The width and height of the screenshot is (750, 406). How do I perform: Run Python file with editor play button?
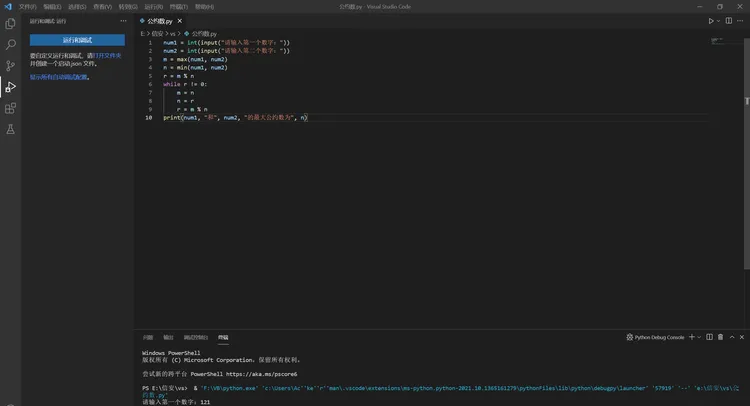(x=711, y=21)
